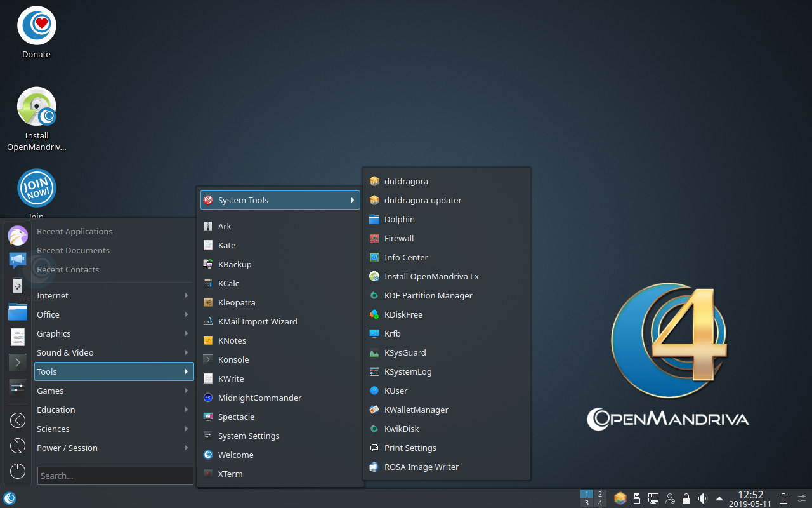812x508 pixels.
Task: Open Spectacle screenshot tool
Action: pyautogui.click(x=280, y=417)
